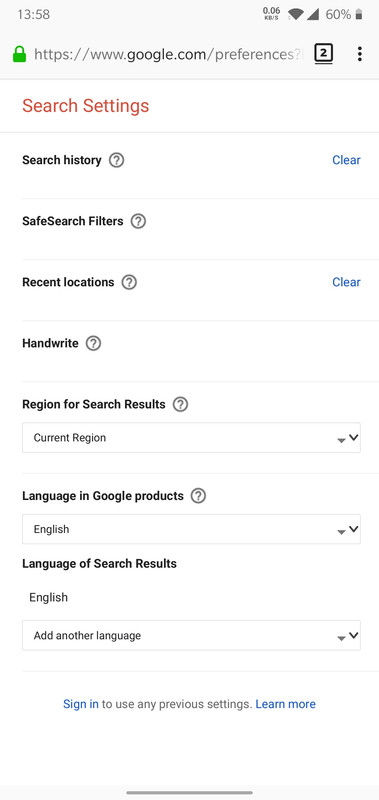The height and width of the screenshot is (800, 379).
Task: Open help icon beside SafeSearch Filters
Action: pyautogui.click(x=138, y=221)
